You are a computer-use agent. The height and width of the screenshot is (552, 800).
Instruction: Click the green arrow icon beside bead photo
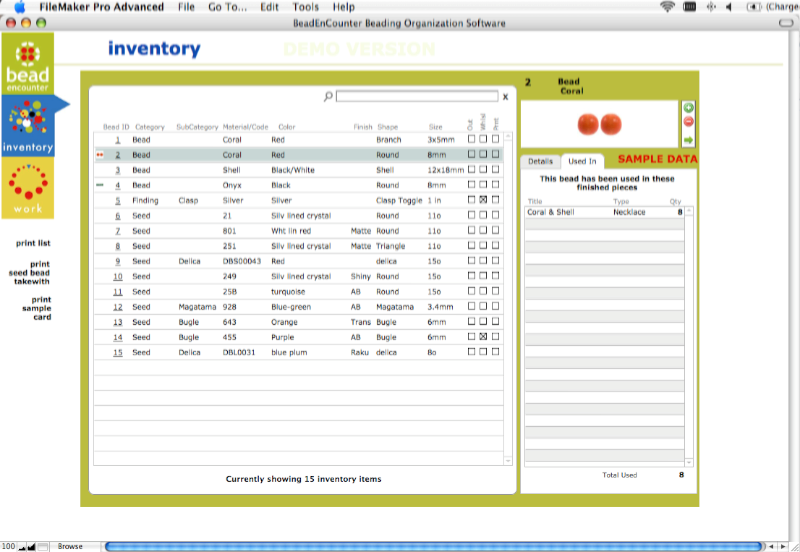[x=688, y=140]
